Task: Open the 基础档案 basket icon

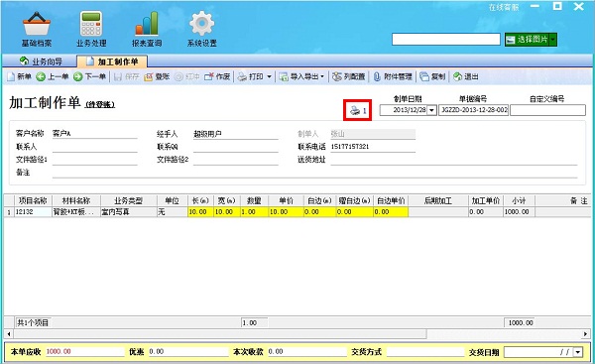Action: pyautogui.click(x=37, y=29)
